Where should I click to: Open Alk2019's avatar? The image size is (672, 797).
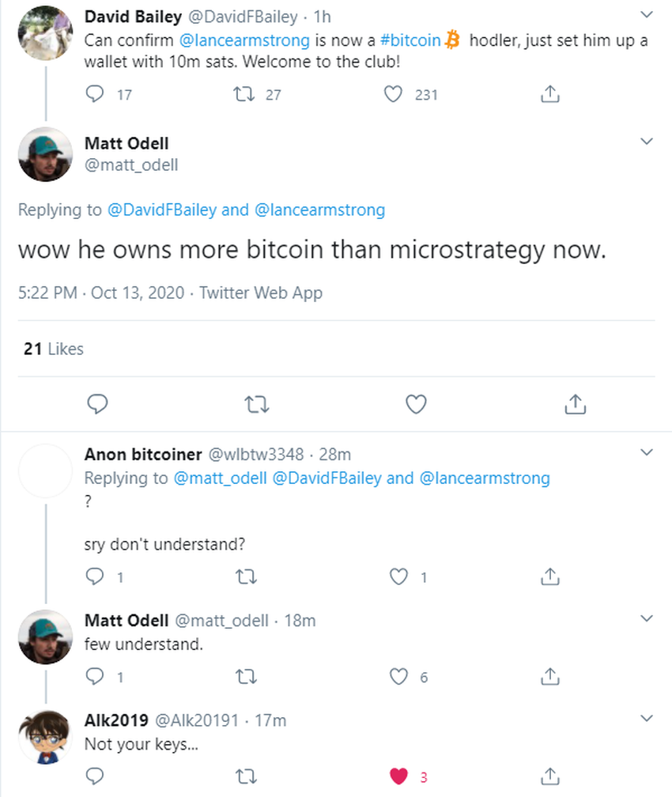pyautogui.click(x=44, y=738)
